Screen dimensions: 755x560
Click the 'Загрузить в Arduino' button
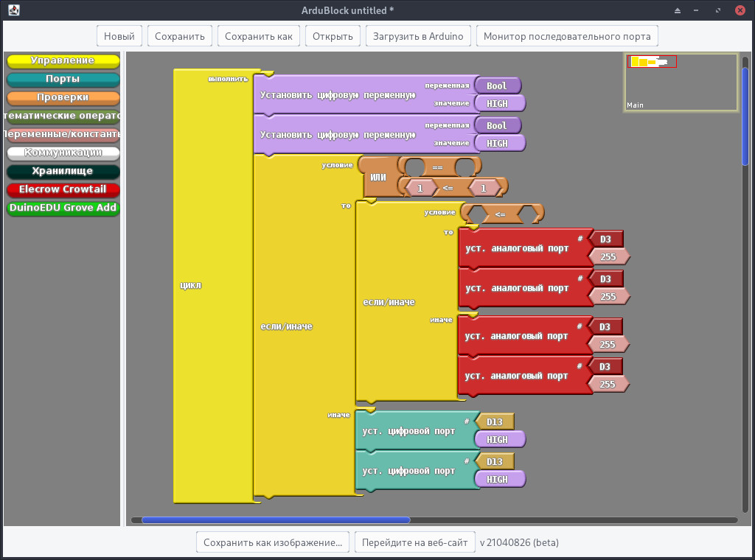point(418,36)
